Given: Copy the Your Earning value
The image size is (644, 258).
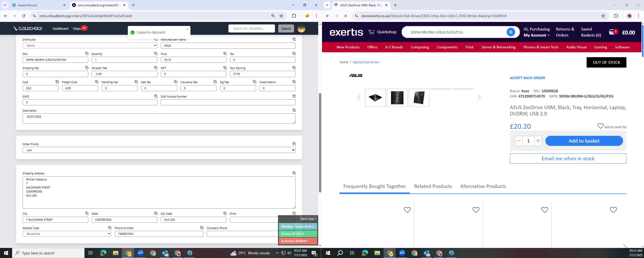Looking at the screenshot, I should 294,68.
